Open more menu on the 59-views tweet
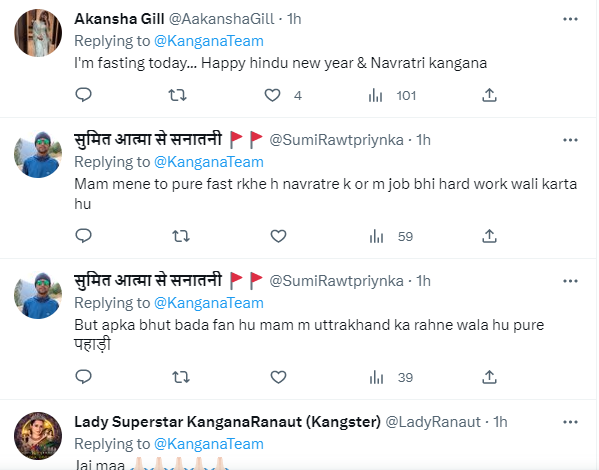The height and width of the screenshot is (470, 599). coord(570,140)
